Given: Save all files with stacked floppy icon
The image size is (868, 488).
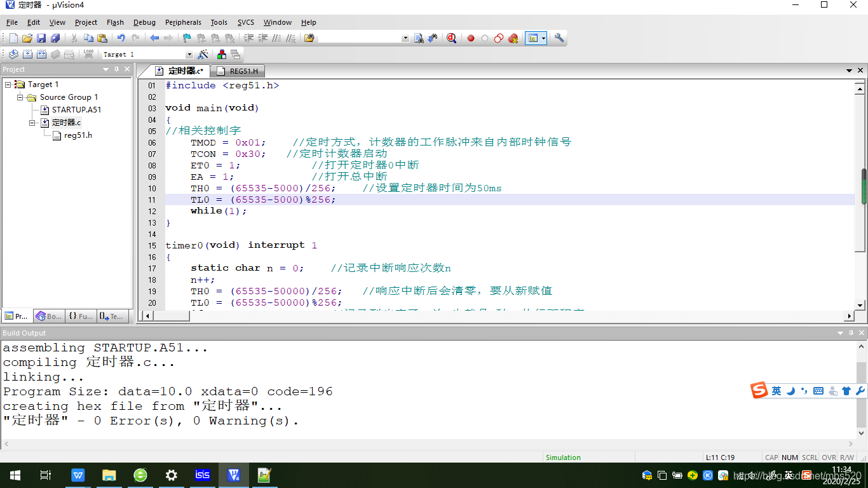Looking at the screenshot, I should pyautogui.click(x=55, y=38).
